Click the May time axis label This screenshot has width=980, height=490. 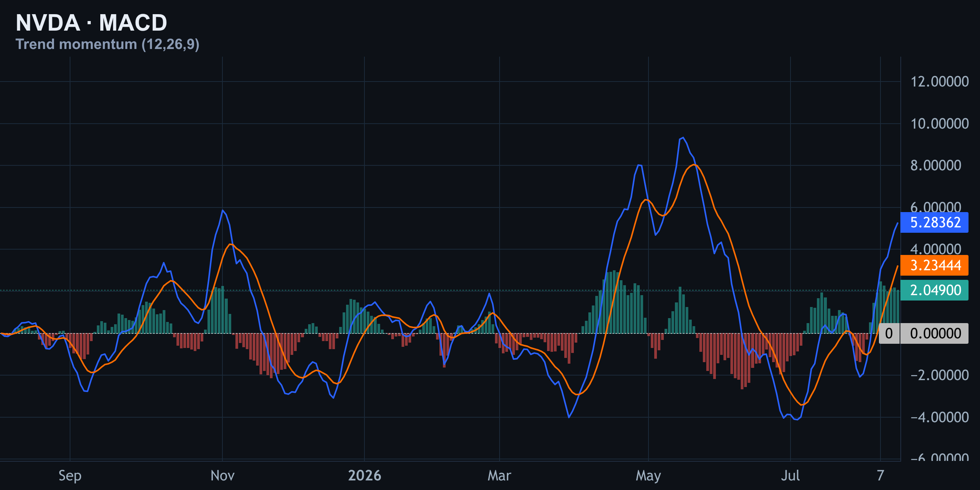tap(648, 476)
